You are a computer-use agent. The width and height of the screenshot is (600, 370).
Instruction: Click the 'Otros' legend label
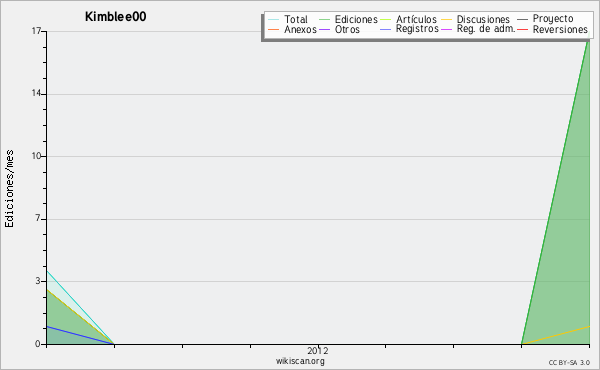347,29
